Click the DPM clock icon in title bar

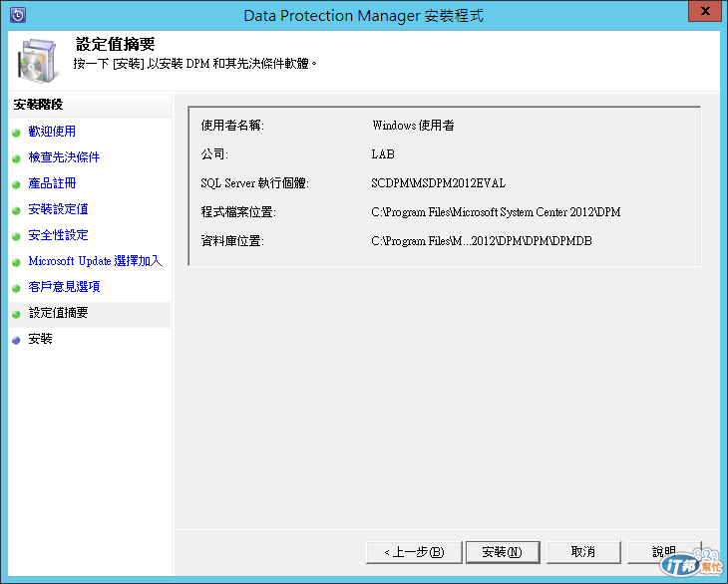[x=17, y=15]
